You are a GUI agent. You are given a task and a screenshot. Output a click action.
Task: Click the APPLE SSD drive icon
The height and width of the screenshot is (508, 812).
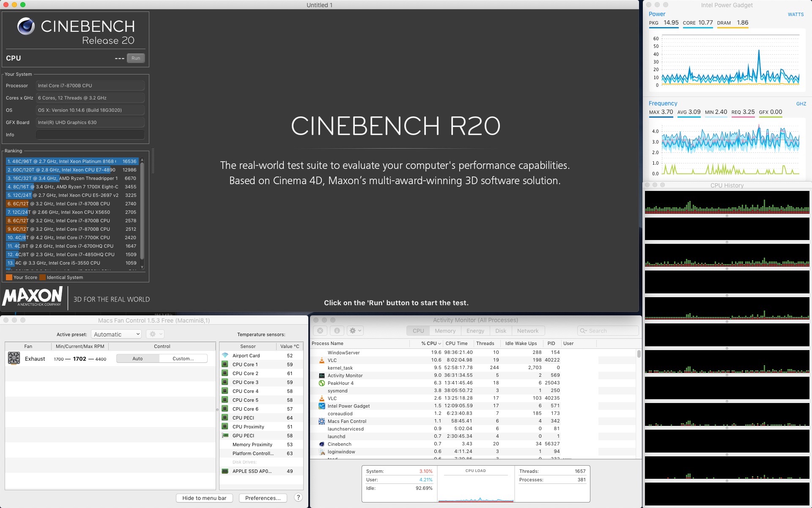pyautogui.click(x=225, y=471)
